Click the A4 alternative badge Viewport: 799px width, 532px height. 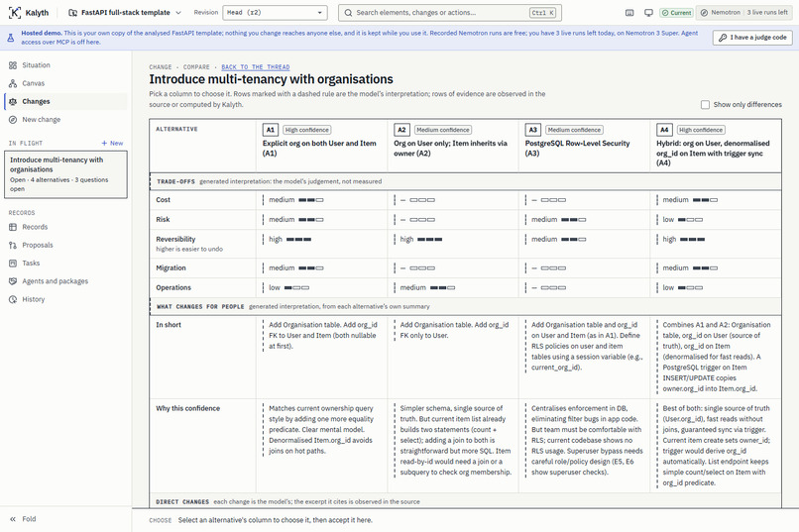click(664, 130)
